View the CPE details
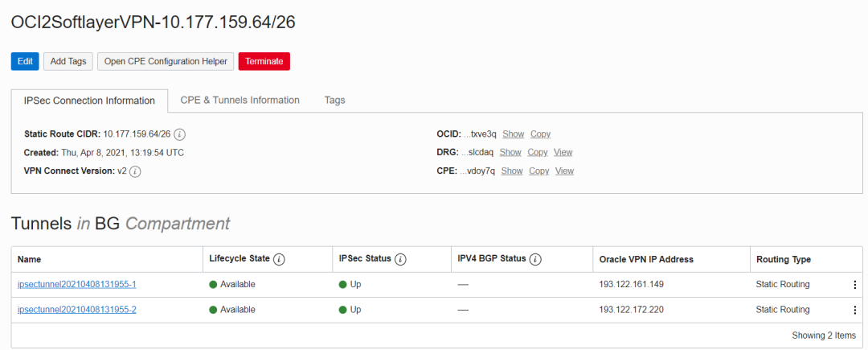 pyautogui.click(x=565, y=171)
